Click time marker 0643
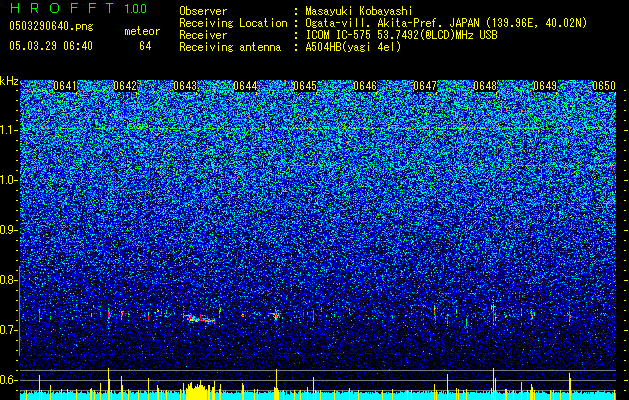Image resolution: width=629 pixels, height=400 pixels. pyautogui.click(x=185, y=86)
